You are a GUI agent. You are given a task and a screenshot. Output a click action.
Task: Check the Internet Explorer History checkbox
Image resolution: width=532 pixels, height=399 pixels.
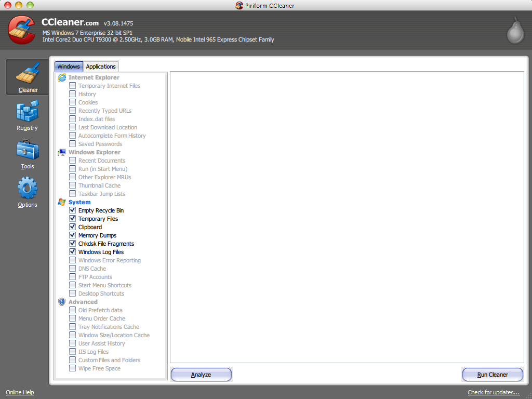coord(72,94)
